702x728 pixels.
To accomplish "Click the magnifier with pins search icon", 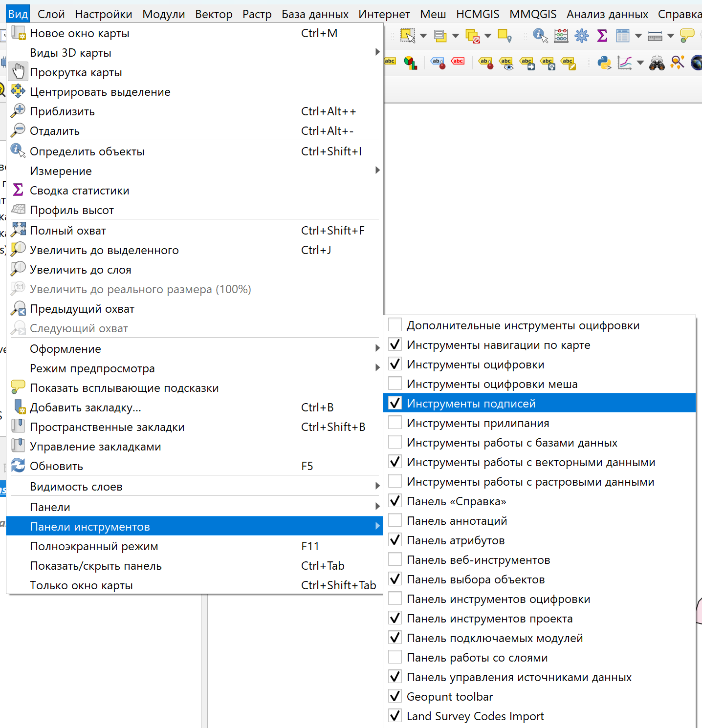I will pyautogui.click(x=678, y=63).
